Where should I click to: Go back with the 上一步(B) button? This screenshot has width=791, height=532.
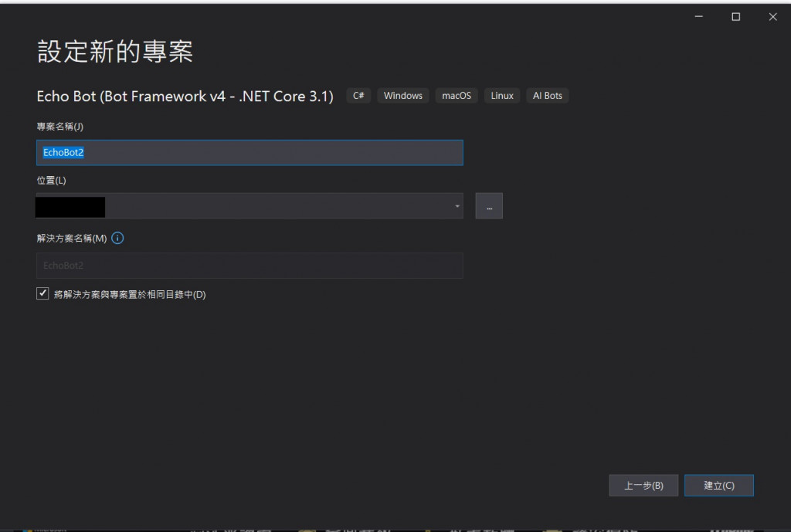[x=643, y=486]
